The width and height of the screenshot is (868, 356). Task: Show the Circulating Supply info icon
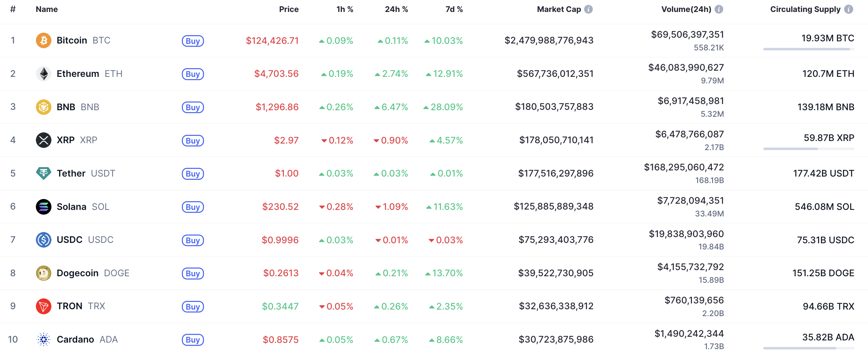click(x=848, y=9)
